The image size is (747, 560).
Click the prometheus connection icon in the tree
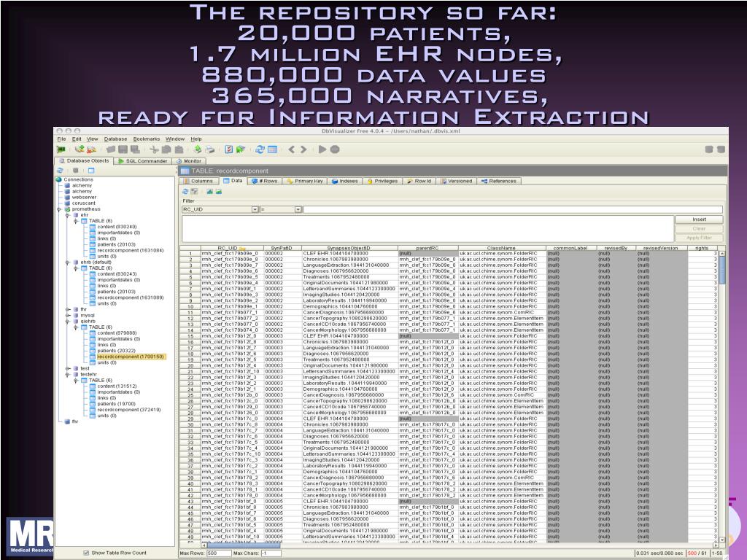[68, 209]
